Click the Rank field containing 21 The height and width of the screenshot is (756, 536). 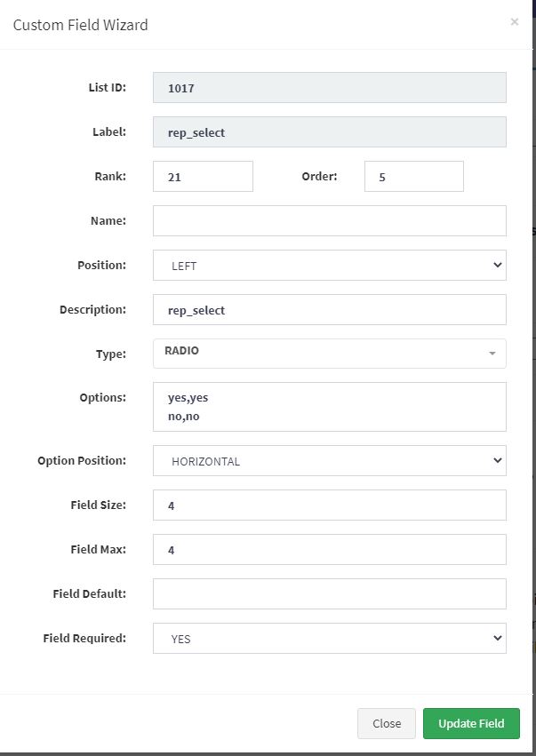[203, 177]
